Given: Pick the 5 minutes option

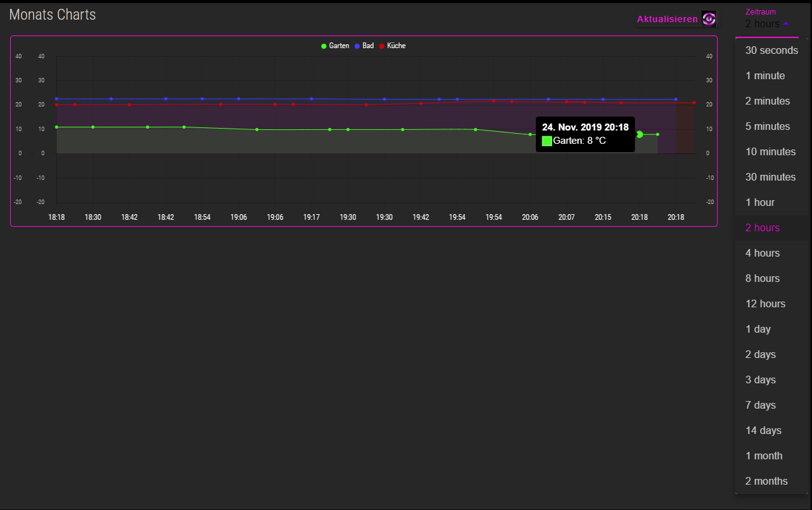Looking at the screenshot, I should [x=771, y=126].
